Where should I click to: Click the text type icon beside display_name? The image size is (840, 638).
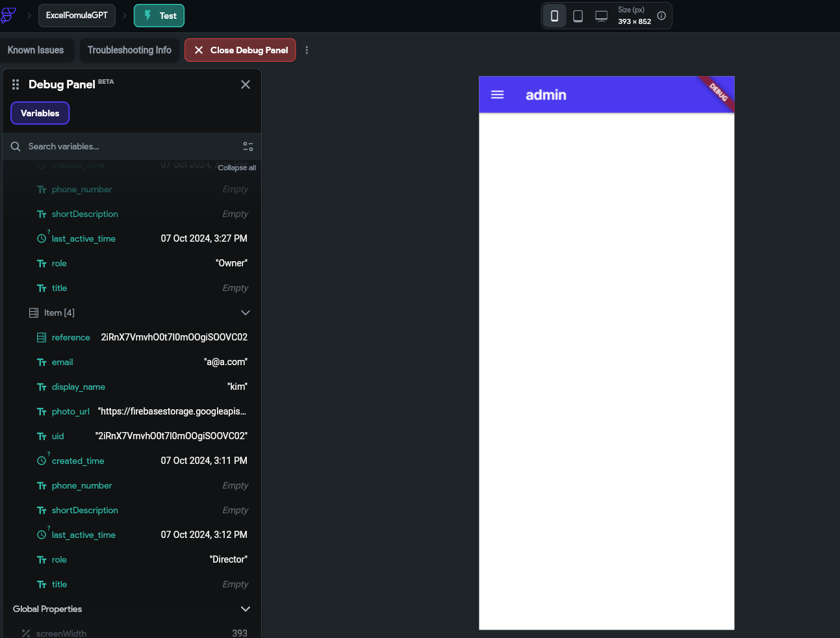coord(42,387)
